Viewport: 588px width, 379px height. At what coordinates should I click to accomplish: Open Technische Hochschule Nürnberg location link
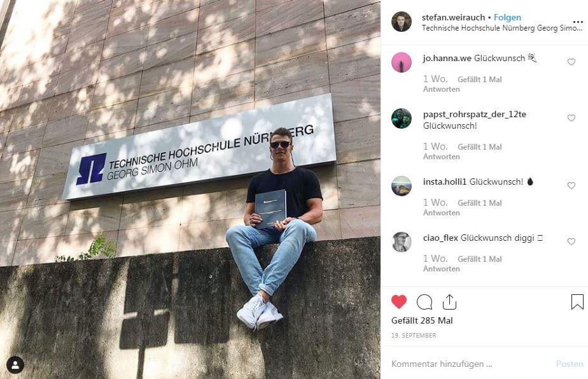pyautogui.click(x=501, y=28)
